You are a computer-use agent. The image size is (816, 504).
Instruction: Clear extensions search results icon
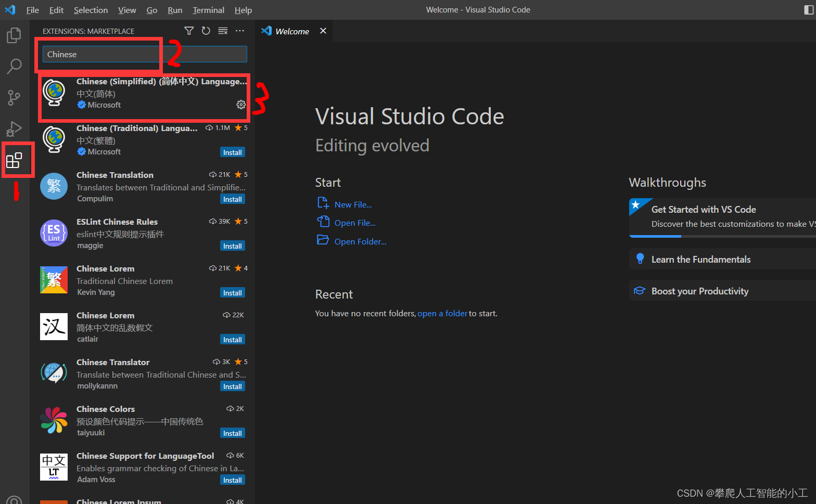click(223, 31)
